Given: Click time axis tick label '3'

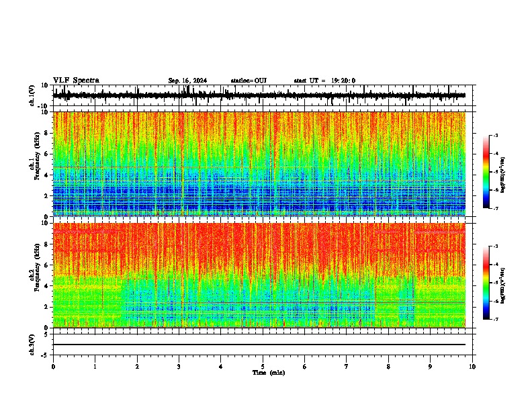Looking at the screenshot, I should pos(179,367).
